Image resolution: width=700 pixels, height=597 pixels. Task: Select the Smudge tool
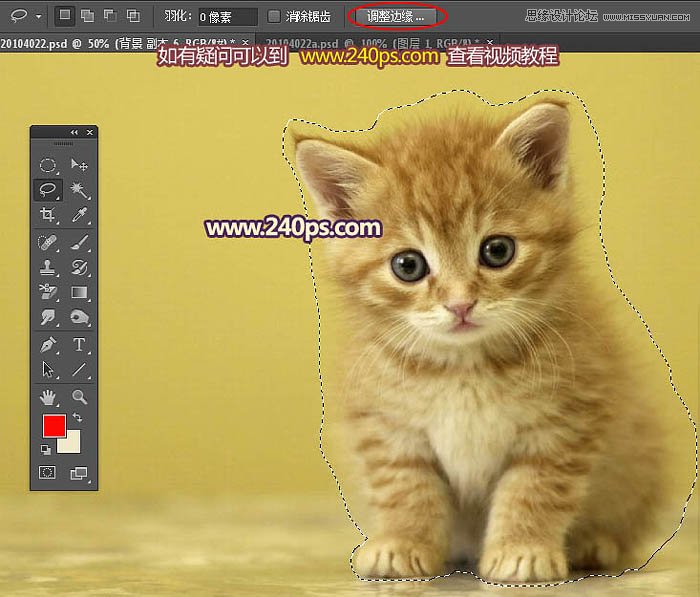(x=48, y=317)
